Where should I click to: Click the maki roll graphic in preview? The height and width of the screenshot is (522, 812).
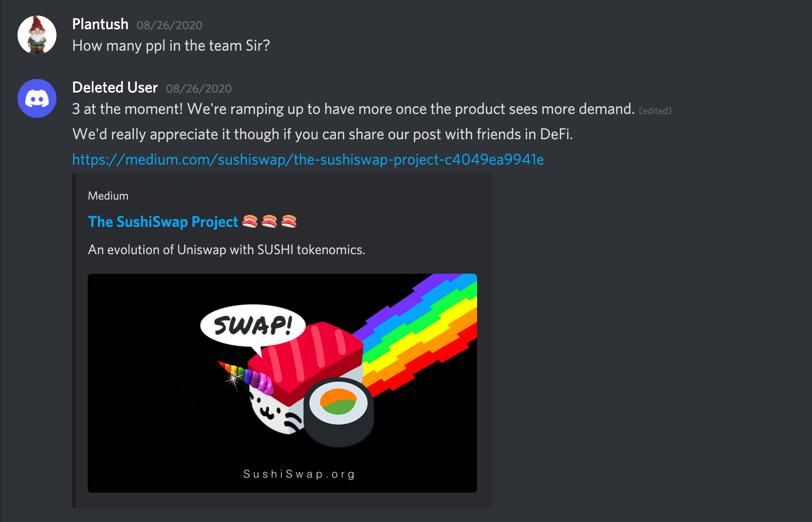(x=339, y=411)
